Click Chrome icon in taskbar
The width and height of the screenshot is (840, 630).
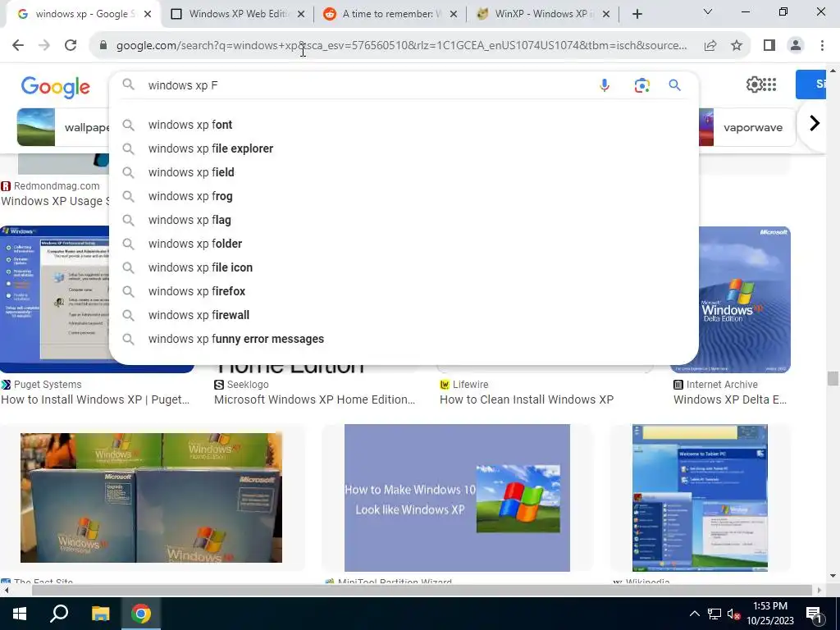tap(141, 614)
